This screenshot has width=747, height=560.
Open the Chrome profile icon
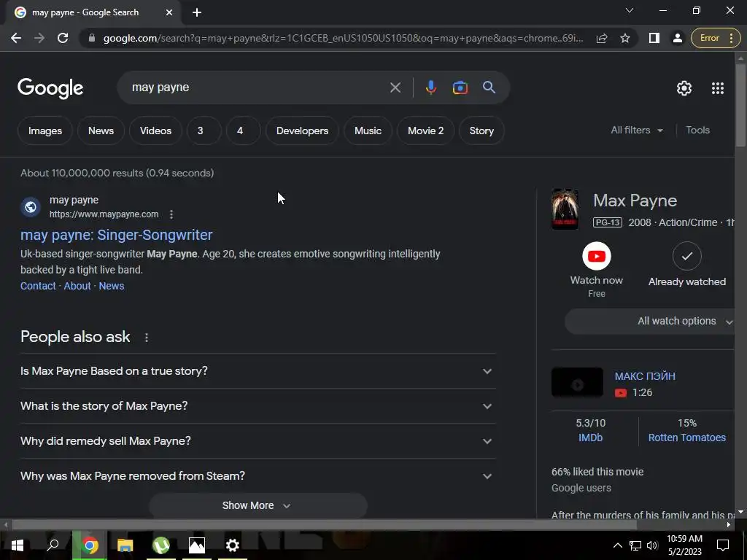[x=677, y=38]
